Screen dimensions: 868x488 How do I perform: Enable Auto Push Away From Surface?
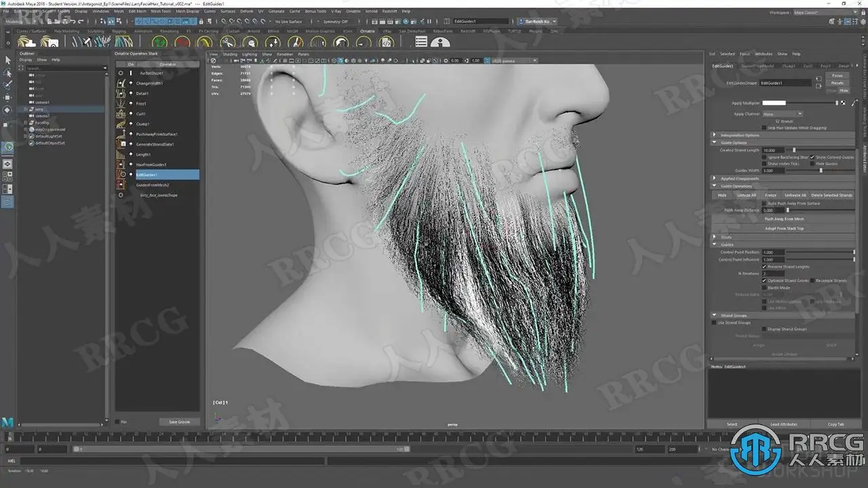coord(764,203)
